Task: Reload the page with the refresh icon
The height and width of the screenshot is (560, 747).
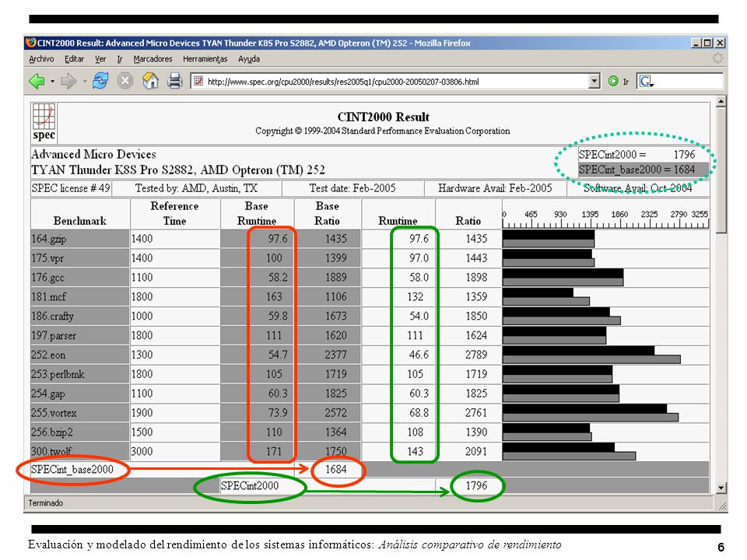Action: coord(100,80)
